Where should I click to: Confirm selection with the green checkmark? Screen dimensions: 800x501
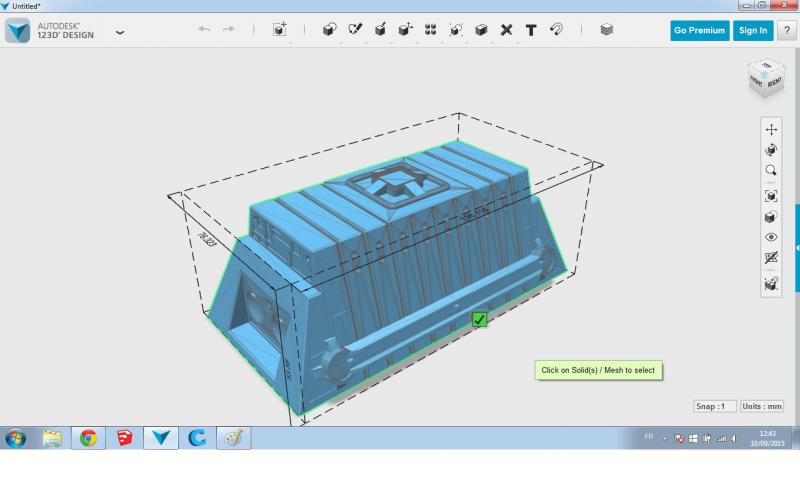(479, 320)
